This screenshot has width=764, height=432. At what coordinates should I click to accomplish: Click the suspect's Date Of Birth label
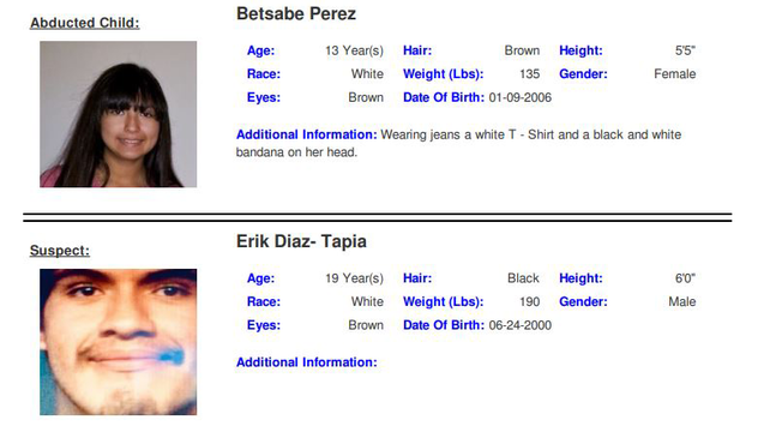tap(443, 325)
